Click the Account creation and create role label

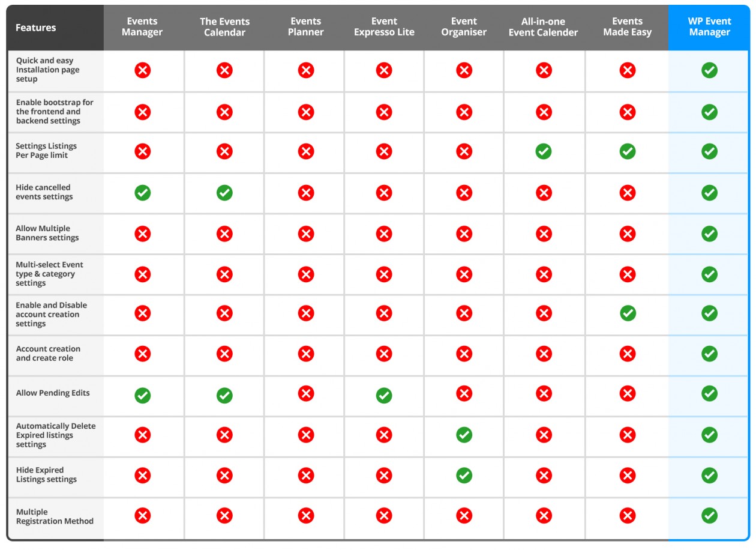click(48, 353)
